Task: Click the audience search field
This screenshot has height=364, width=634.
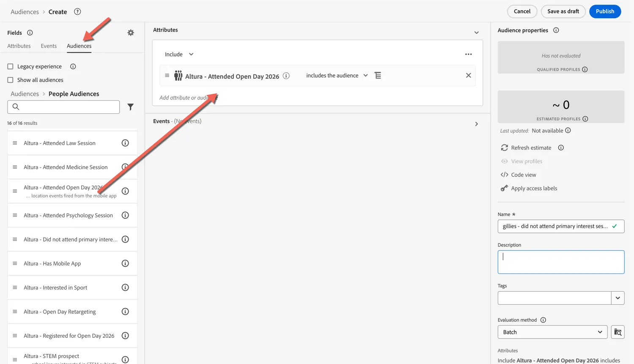Action: click(63, 107)
